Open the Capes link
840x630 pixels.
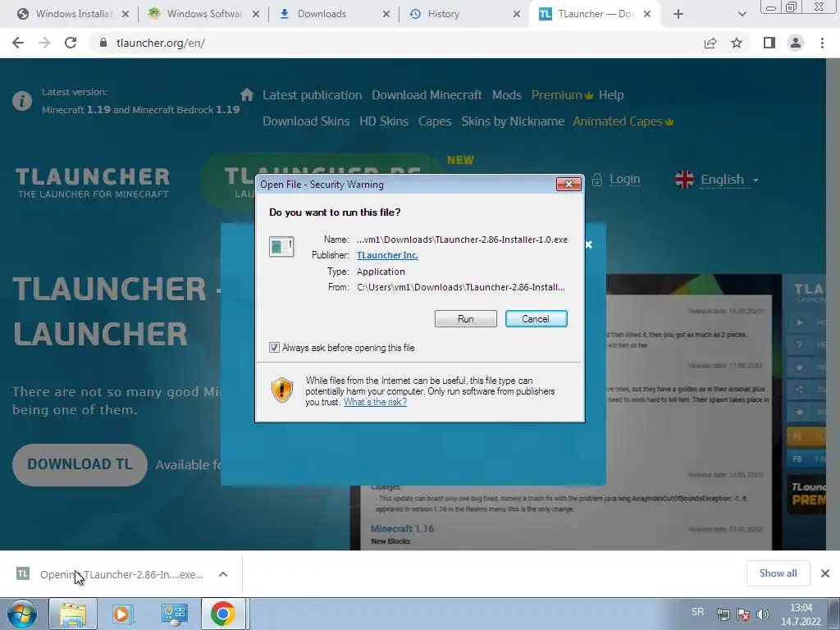click(x=435, y=121)
